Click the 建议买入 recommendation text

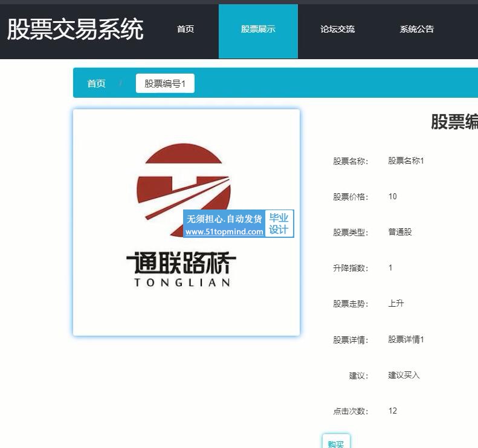(x=404, y=375)
